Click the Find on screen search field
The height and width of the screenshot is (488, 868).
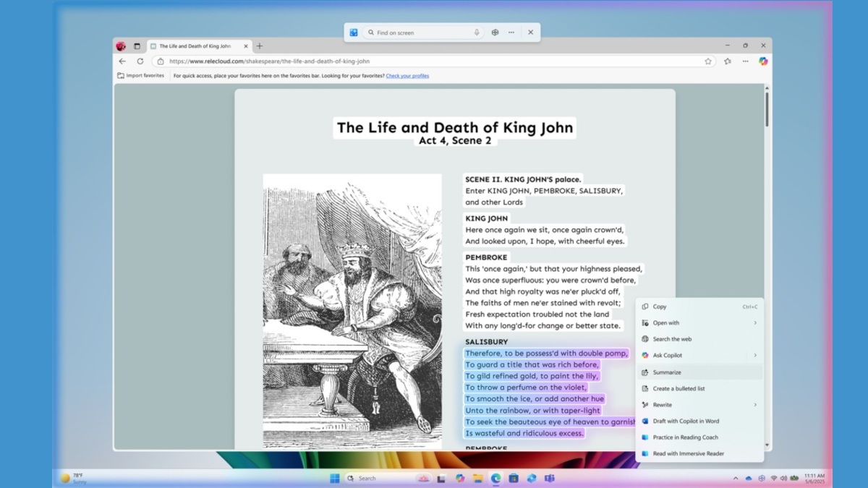click(420, 33)
